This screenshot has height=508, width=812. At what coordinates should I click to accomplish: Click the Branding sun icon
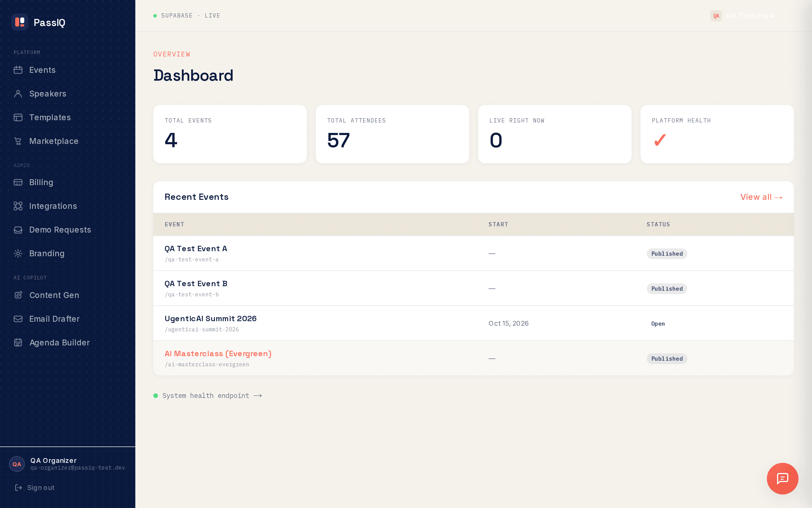pyautogui.click(x=18, y=253)
